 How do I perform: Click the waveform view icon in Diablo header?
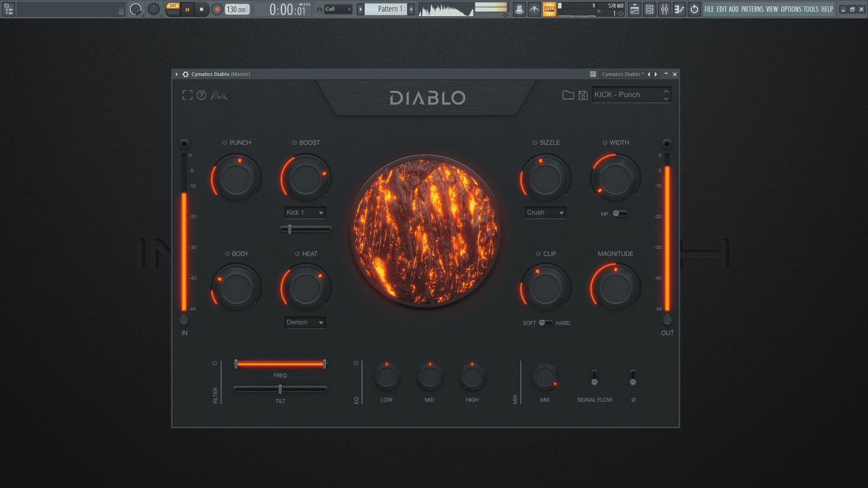click(x=219, y=95)
